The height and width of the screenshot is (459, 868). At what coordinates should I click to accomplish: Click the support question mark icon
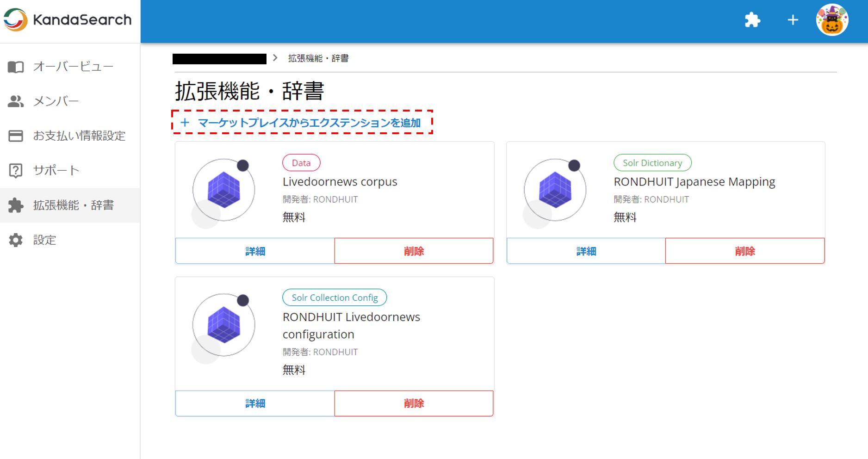tap(16, 170)
